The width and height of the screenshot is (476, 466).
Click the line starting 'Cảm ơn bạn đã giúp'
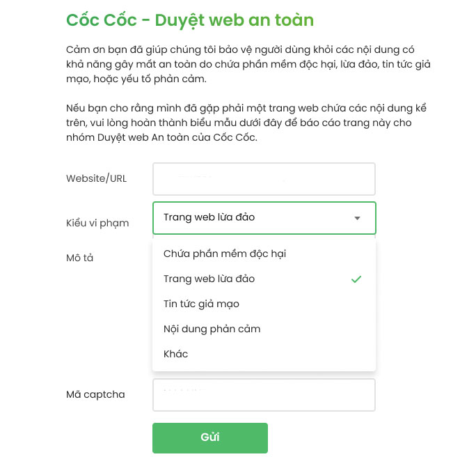click(249, 50)
